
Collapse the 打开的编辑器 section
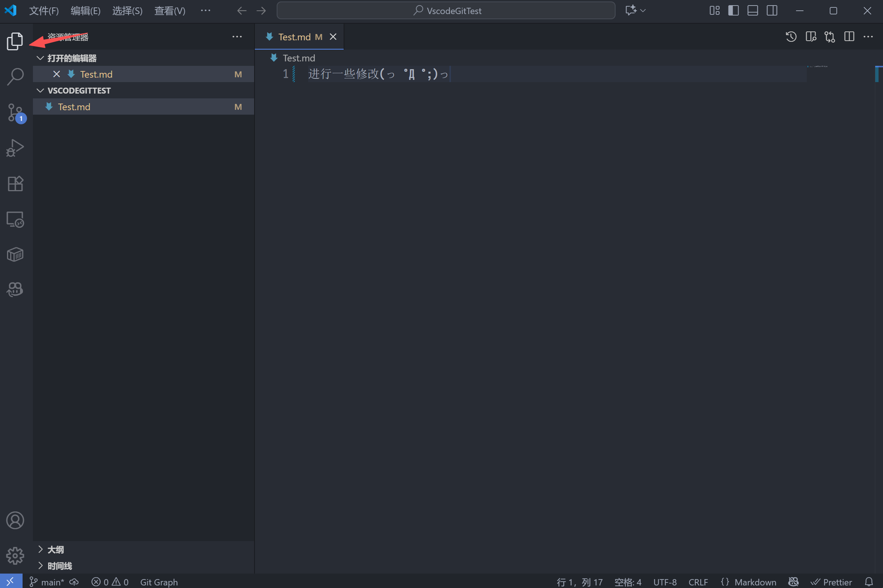[x=71, y=58]
